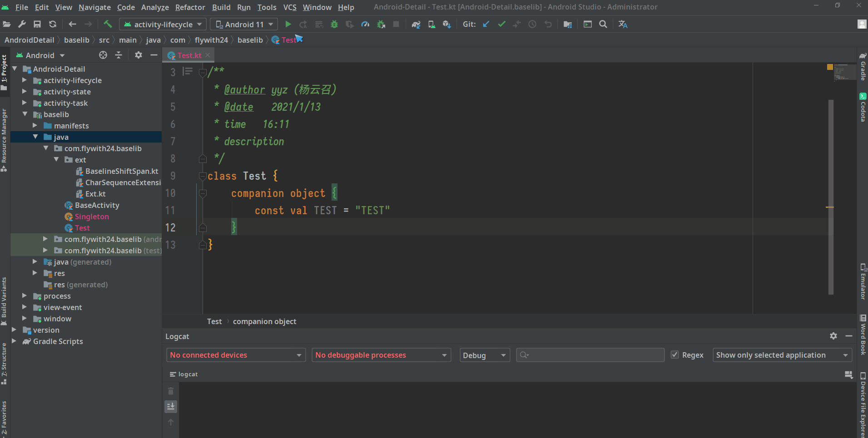This screenshot has width=868, height=438.
Task: Click the Debug bug icon in the toolbar
Action: click(334, 24)
